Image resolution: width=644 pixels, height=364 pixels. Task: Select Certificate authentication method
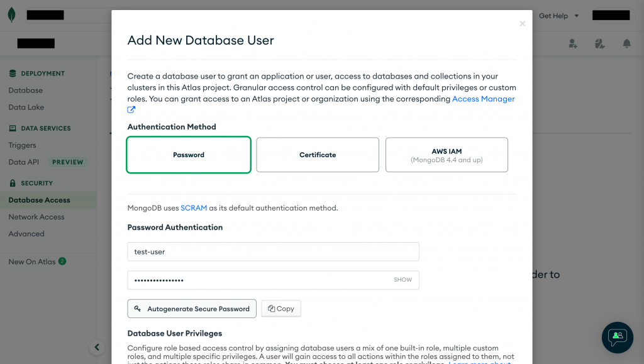[x=318, y=155]
